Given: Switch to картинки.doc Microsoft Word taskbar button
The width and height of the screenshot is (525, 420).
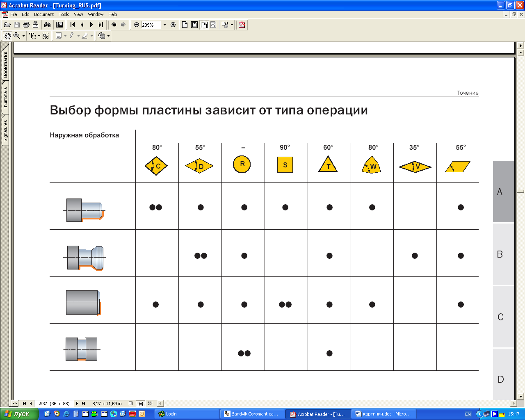Looking at the screenshot, I should click(383, 414).
